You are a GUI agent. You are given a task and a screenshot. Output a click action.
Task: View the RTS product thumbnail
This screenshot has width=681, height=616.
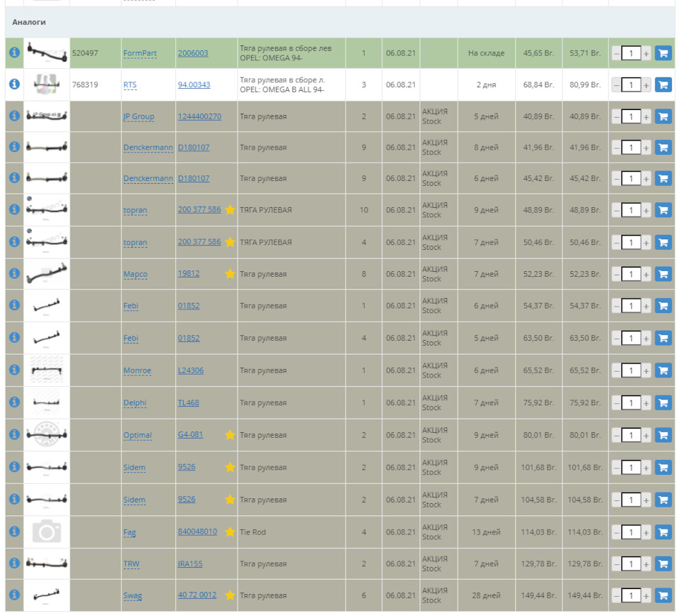47,84
